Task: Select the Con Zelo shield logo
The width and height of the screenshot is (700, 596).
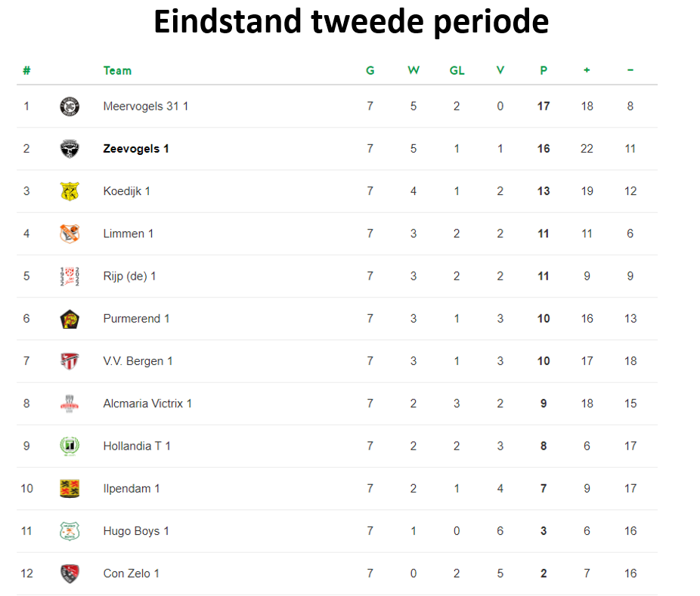Action: [x=70, y=573]
